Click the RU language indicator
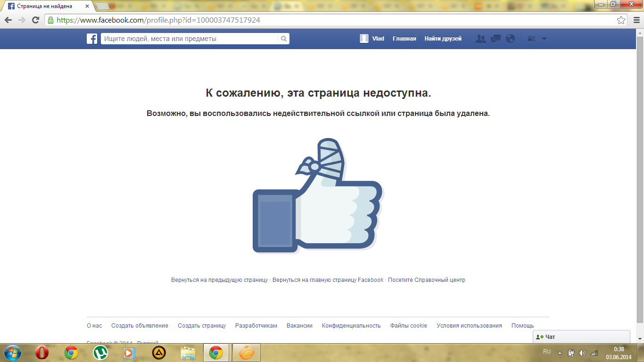 tap(547, 352)
